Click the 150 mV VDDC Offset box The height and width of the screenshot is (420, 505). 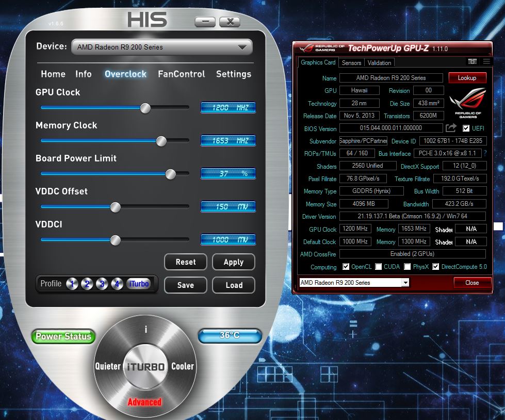(x=228, y=207)
